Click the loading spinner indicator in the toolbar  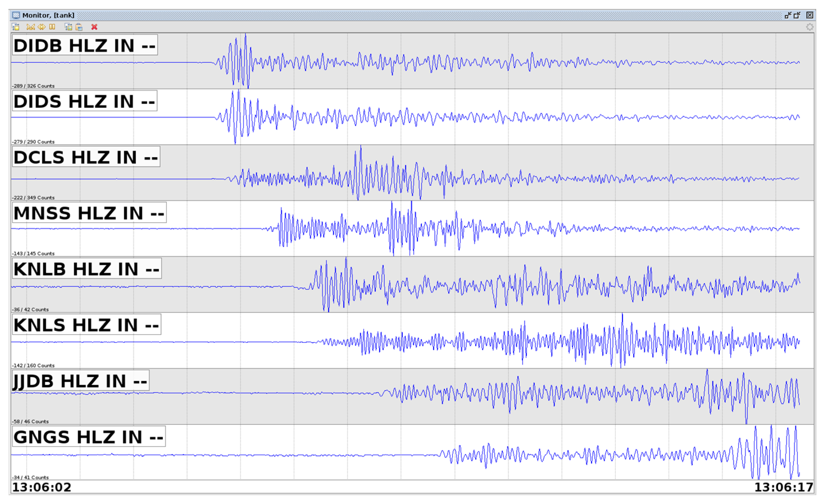(x=810, y=27)
